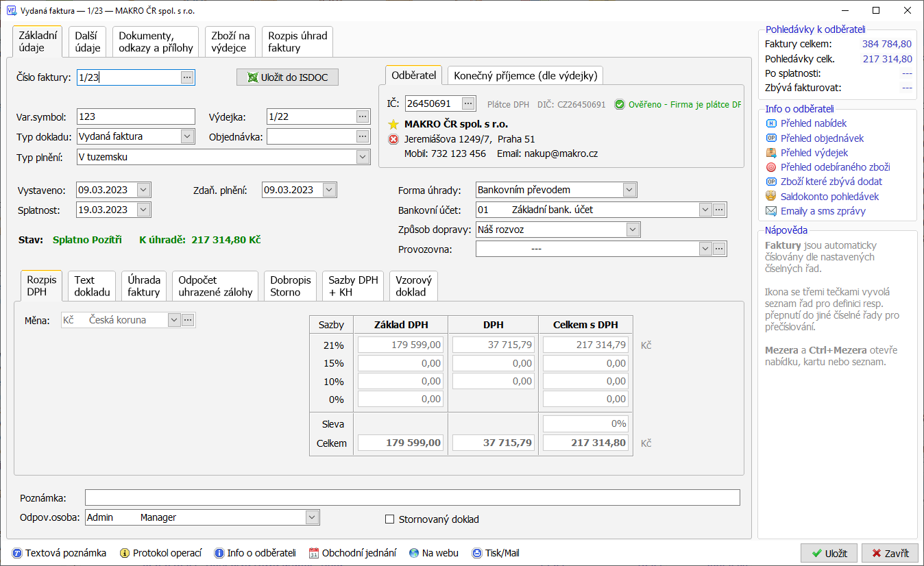Toggle Stornovaný doklad checkbox
924x566 pixels.
(x=390, y=519)
